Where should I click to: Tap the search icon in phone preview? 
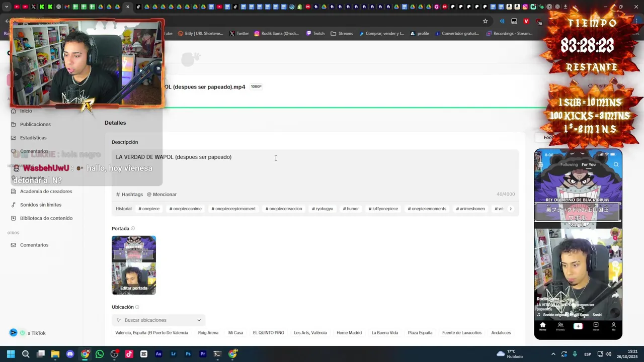click(616, 164)
